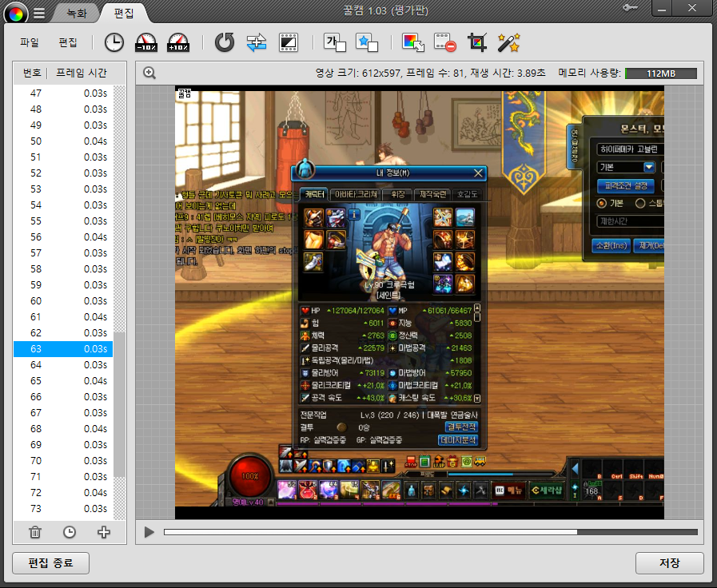Open the 파일 menu

pyautogui.click(x=30, y=42)
